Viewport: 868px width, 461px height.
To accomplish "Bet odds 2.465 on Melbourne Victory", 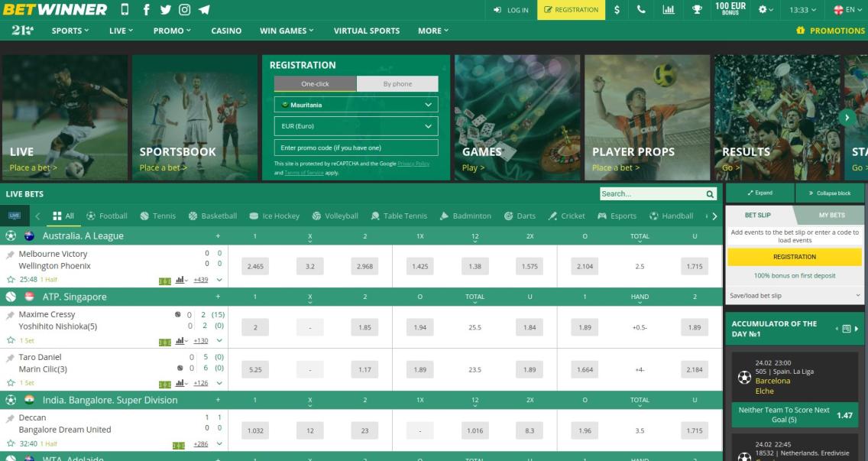I will coord(255,266).
